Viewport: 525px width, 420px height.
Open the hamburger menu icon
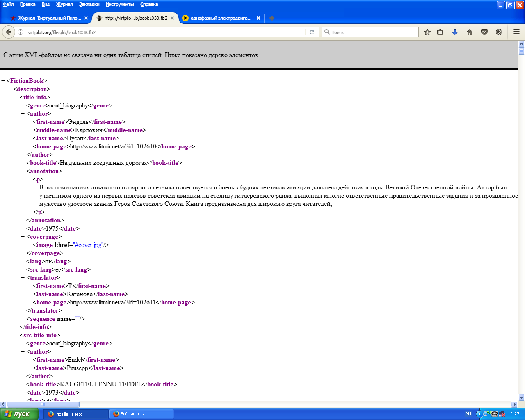[x=516, y=32]
